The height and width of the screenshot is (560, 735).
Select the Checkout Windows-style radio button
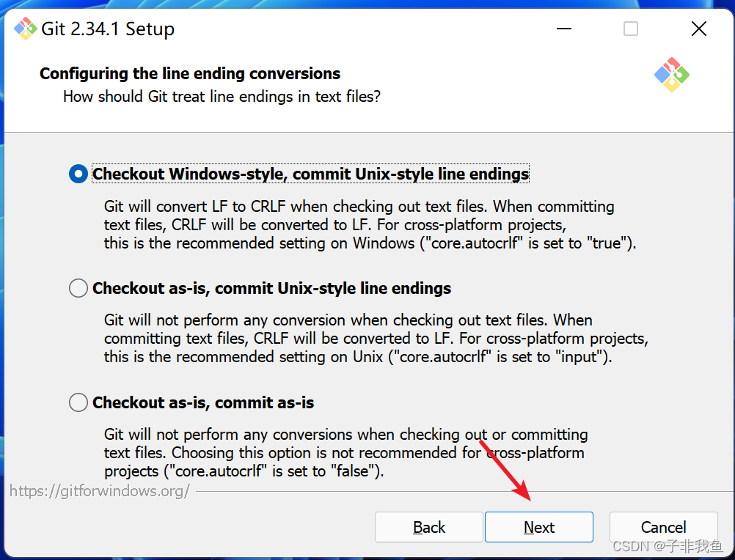78,174
